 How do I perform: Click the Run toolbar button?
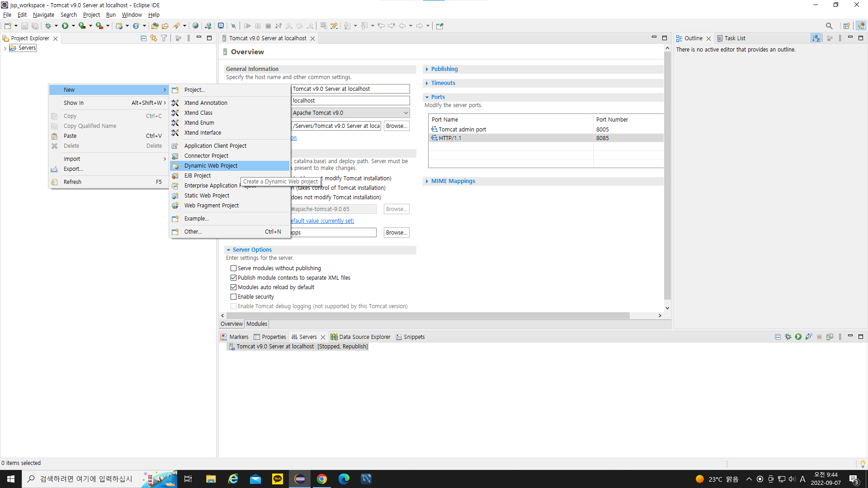tap(65, 26)
